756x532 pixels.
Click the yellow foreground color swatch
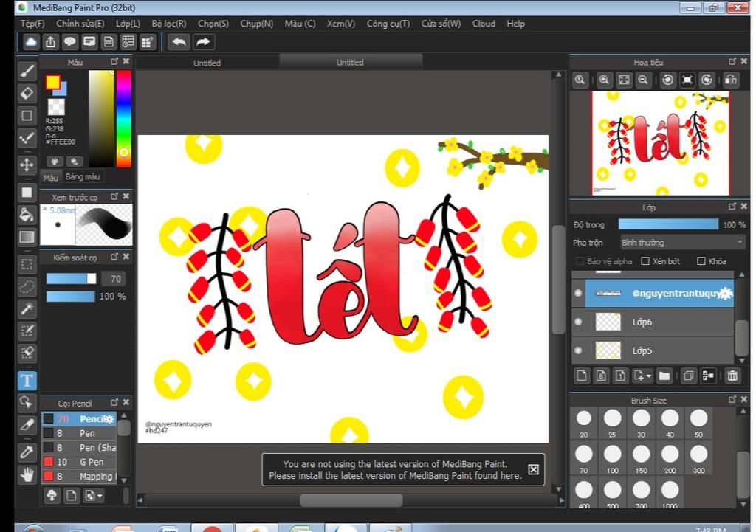pyautogui.click(x=52, y=82)
